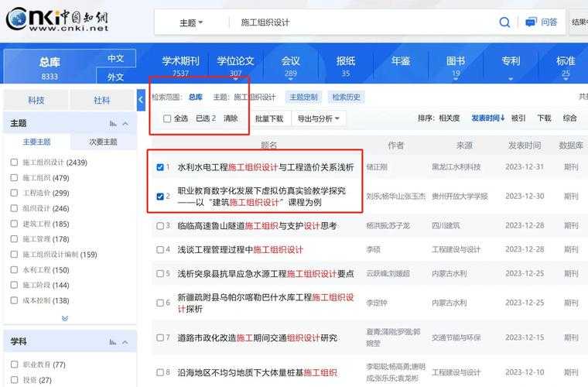This screenshot has height=387, width=588.
Task: Select the 总库 tab
Action: [x=50, y=67]
